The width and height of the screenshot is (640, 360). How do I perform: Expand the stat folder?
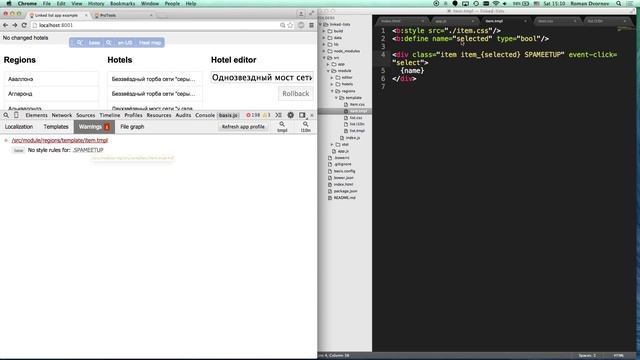click(x=332, y=144)
